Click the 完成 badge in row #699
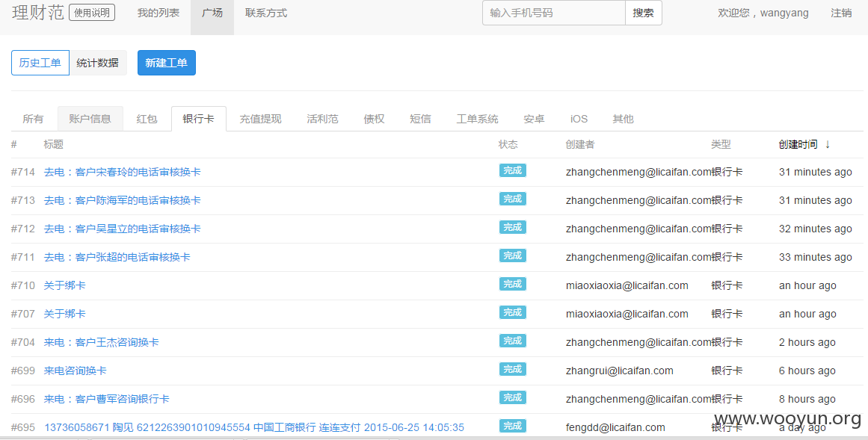868x440 pixels. click(513, 369)
